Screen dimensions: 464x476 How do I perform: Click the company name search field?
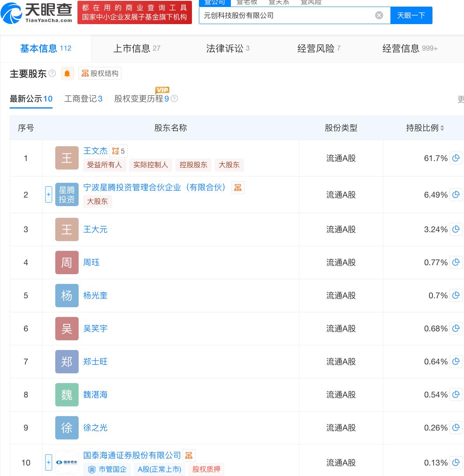click(x=286, y=16)
